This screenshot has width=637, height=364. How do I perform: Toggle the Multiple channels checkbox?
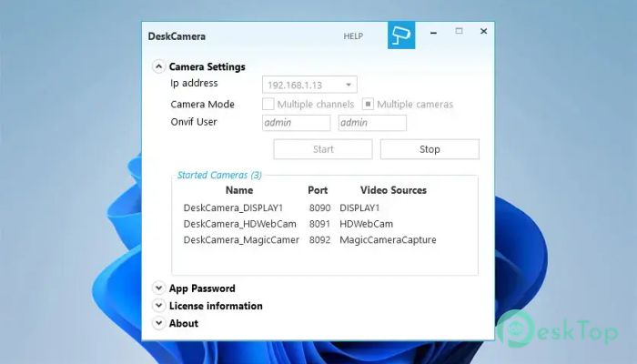tap(268, 104)
